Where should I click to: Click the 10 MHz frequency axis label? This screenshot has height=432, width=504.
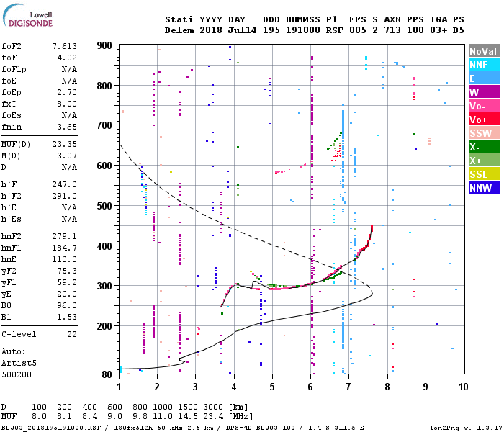click(463, 387)
